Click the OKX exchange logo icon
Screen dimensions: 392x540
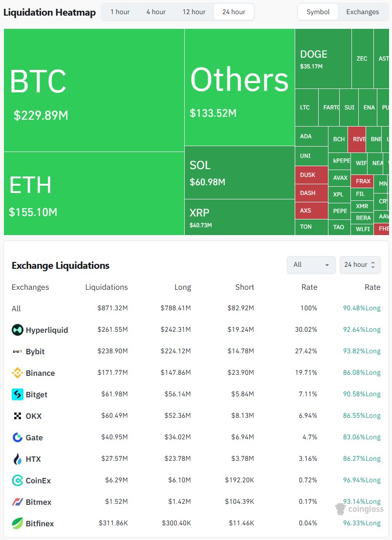coord(18,416)
